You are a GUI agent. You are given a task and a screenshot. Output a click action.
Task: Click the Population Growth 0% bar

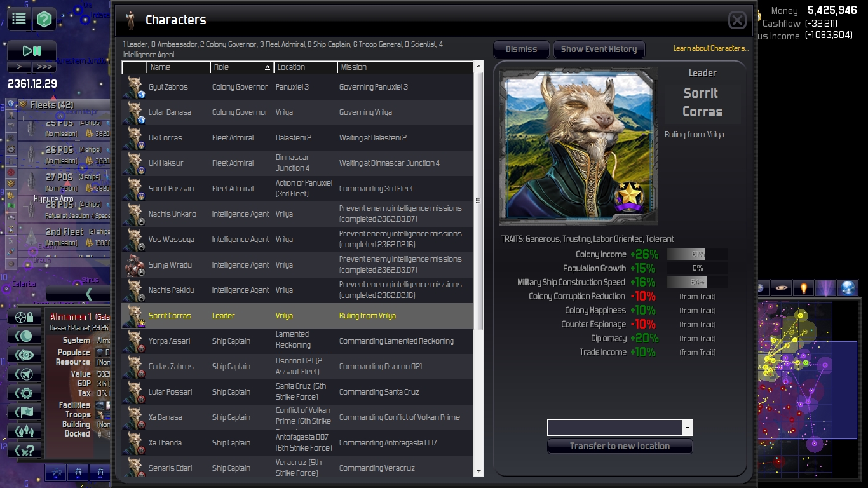[697, 268]
